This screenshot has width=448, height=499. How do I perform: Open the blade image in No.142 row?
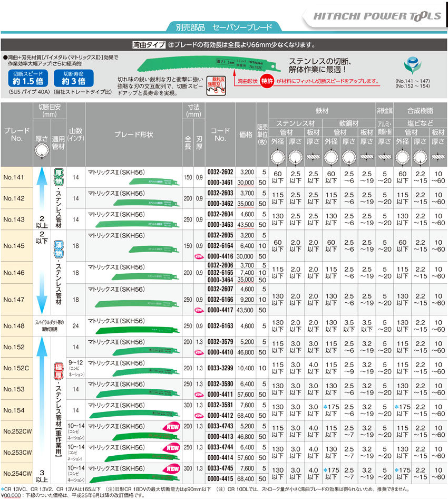[145, 203]
